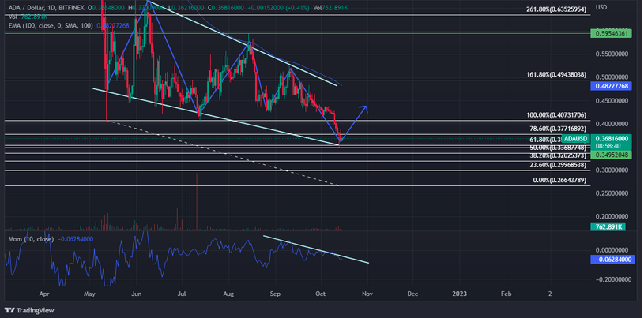This screenshot has width=644, height=318.
Task: Click the 261.80% Fibonacci level label
Action: point(555,11)
